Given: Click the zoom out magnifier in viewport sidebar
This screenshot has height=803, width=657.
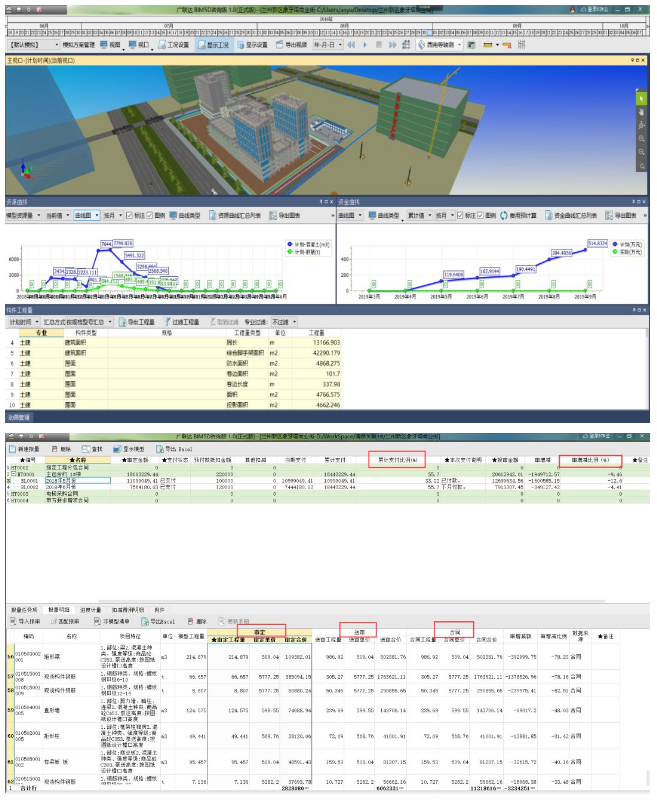Looking at the screenshot, I should [x=641, y=152].
